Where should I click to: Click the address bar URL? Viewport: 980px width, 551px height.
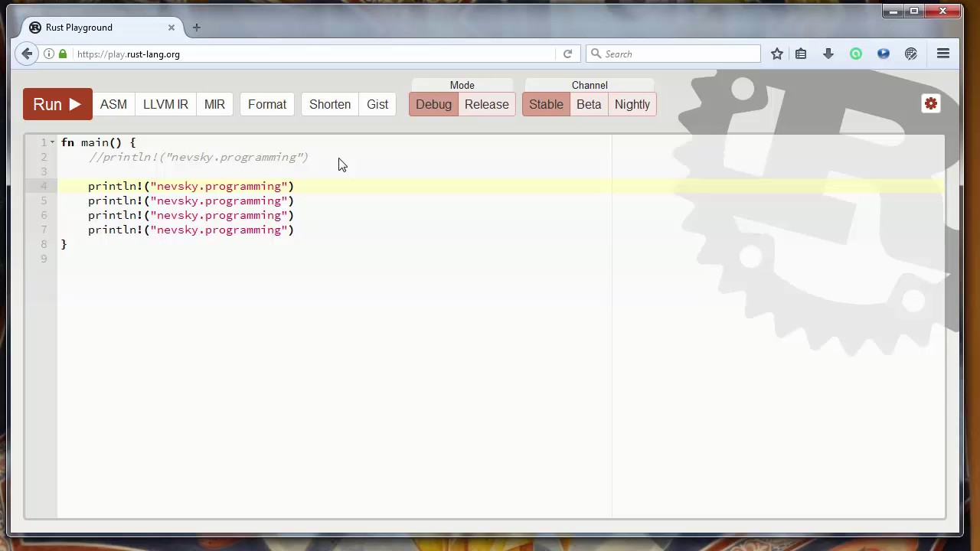(129, 54)
